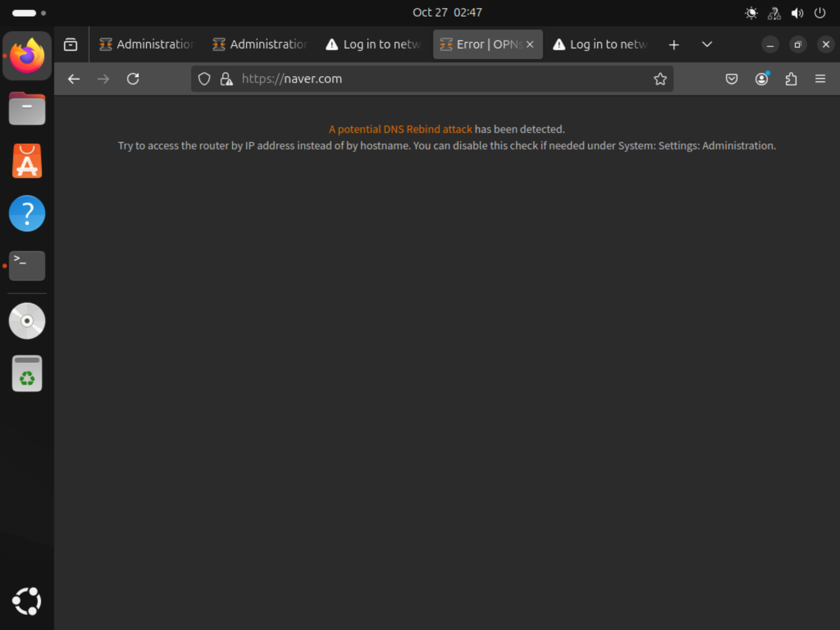Screen dimensions: 840x630
Task: Click the Firefox View icon beside the tabs
Action: tap(71, 44)
